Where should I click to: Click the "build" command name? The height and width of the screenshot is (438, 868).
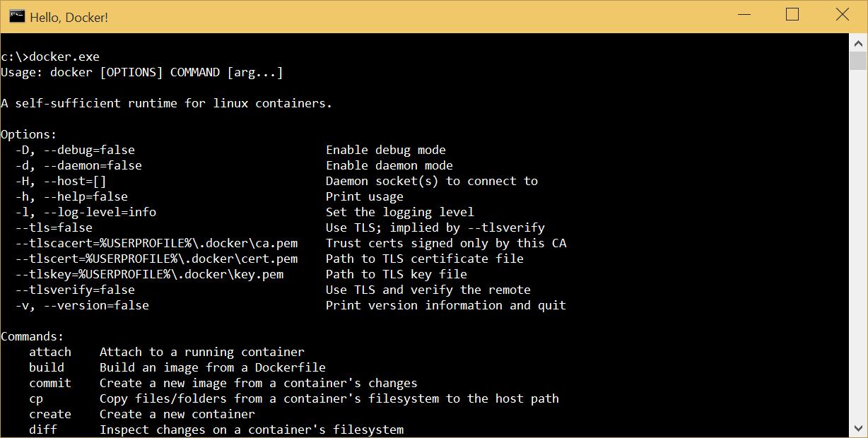[x=47, y=367]
